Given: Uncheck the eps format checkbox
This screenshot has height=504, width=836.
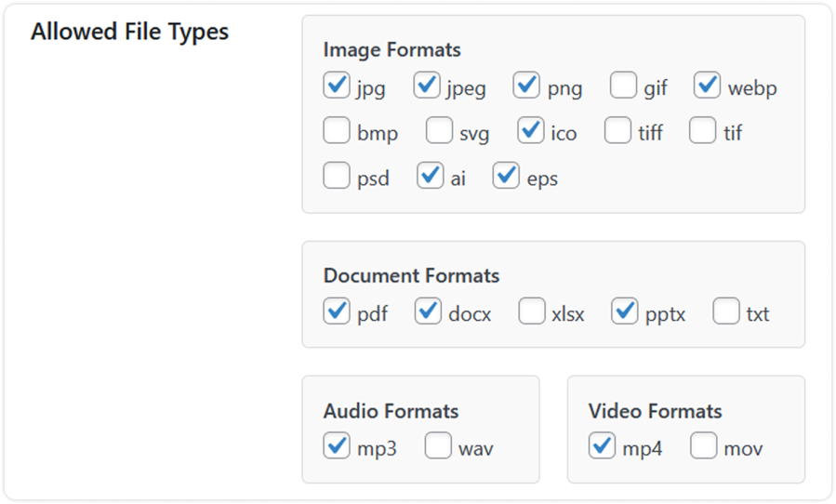Looking at the screenshot, I should click(x=506, y=176).
